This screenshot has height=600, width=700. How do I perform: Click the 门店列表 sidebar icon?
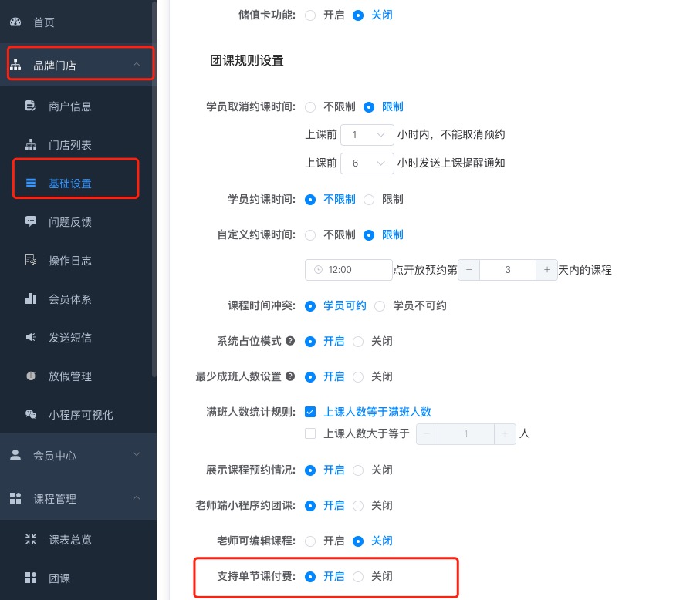click(31, 145)
